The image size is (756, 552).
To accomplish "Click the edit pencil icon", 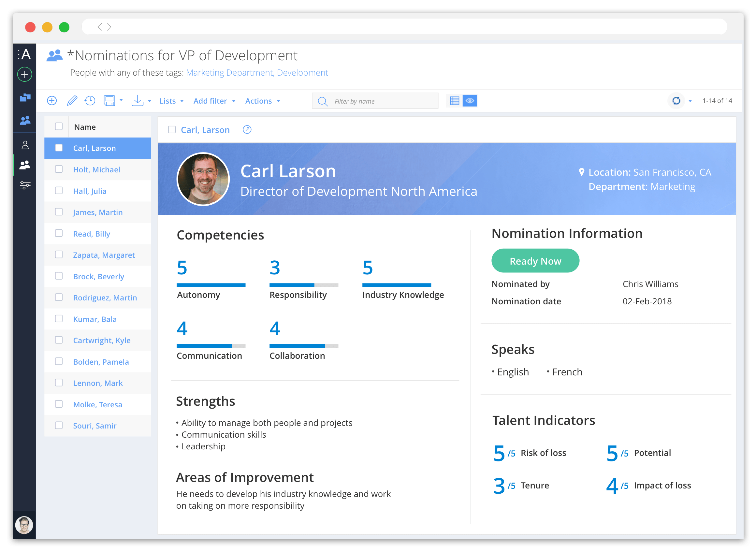I will [71, 100].
